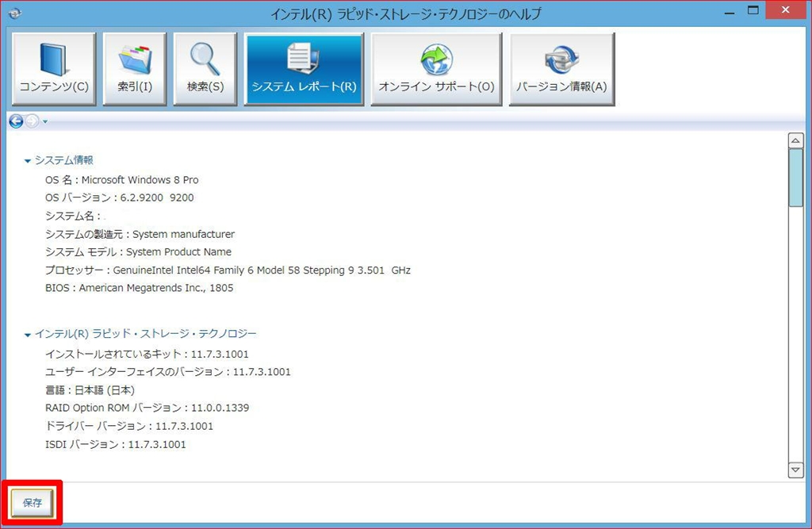Click the システムの製造元 : System manufacturer line

[x=140, y=234]
